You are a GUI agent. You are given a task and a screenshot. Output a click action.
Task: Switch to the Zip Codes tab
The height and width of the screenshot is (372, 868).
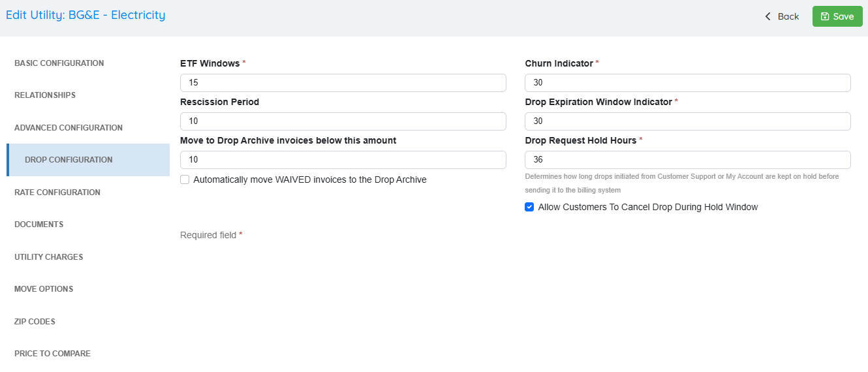(35, 322)
